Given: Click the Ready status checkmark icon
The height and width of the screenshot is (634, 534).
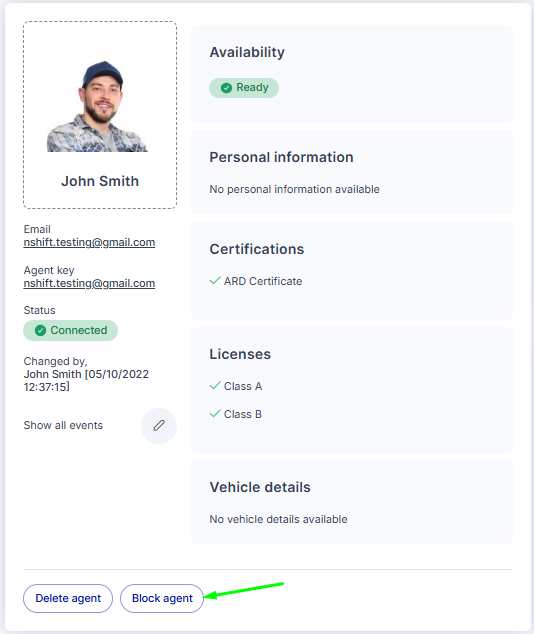Looking at the screenshot, I should pyautogui.click(x=226, y=88).
